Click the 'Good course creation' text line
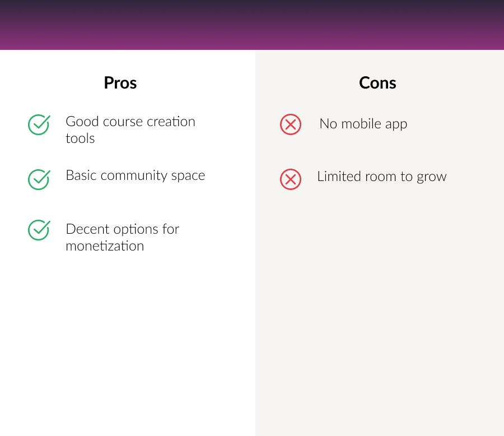504x436 pixels. [x=130, y=122]
